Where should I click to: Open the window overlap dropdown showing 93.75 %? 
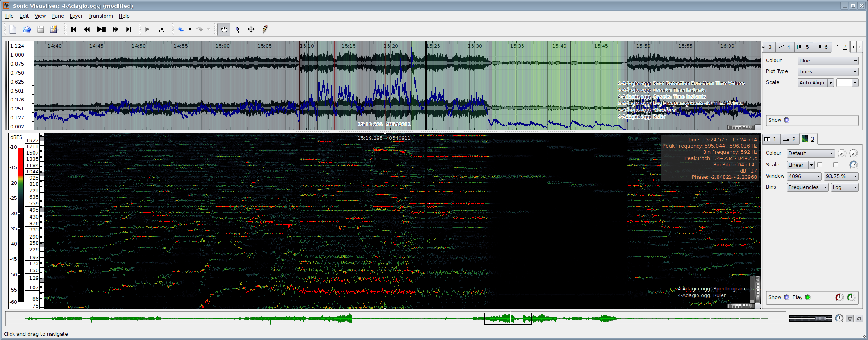pos(841,176)
